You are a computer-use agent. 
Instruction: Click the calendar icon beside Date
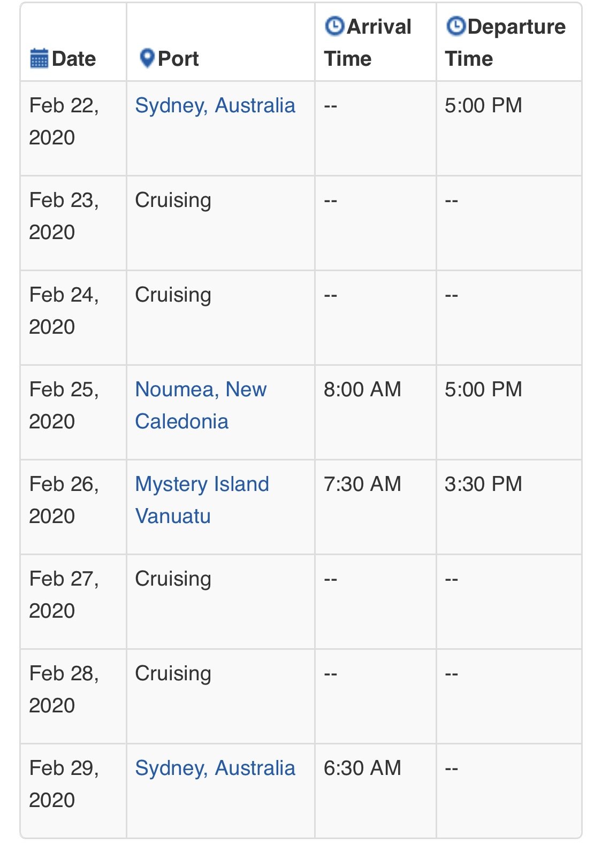click(x=39, y=58)
